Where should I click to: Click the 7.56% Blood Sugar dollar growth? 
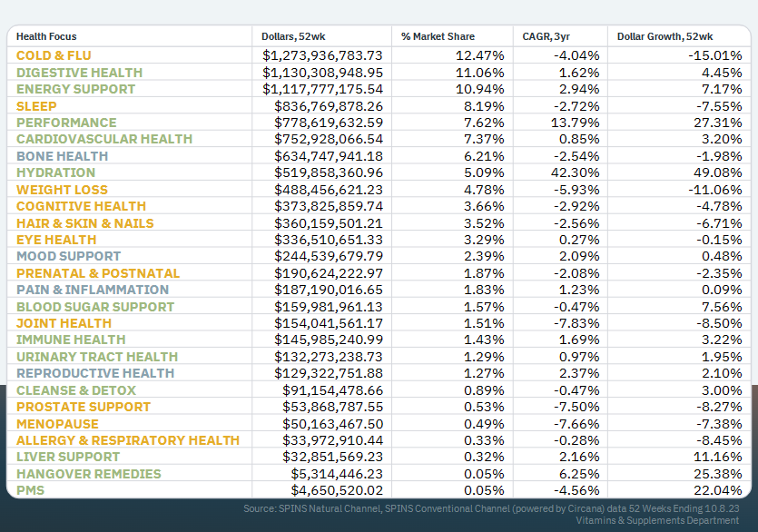722,307
